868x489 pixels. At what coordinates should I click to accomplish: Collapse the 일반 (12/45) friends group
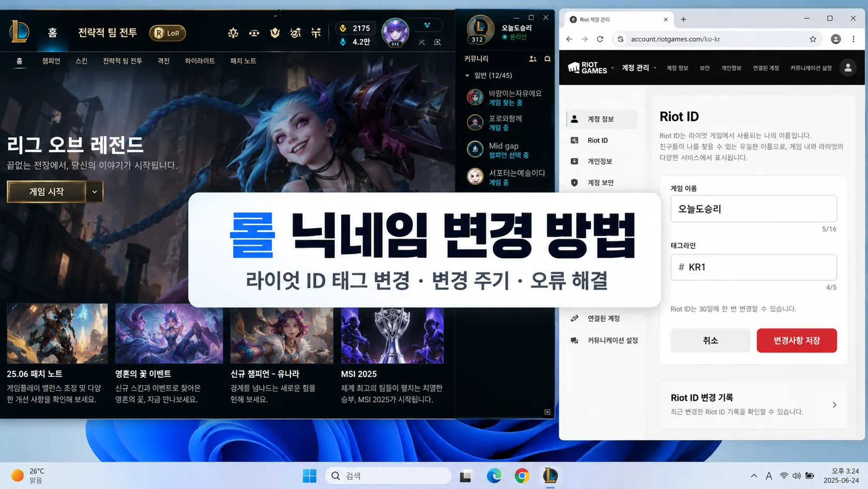pos(467,75)
